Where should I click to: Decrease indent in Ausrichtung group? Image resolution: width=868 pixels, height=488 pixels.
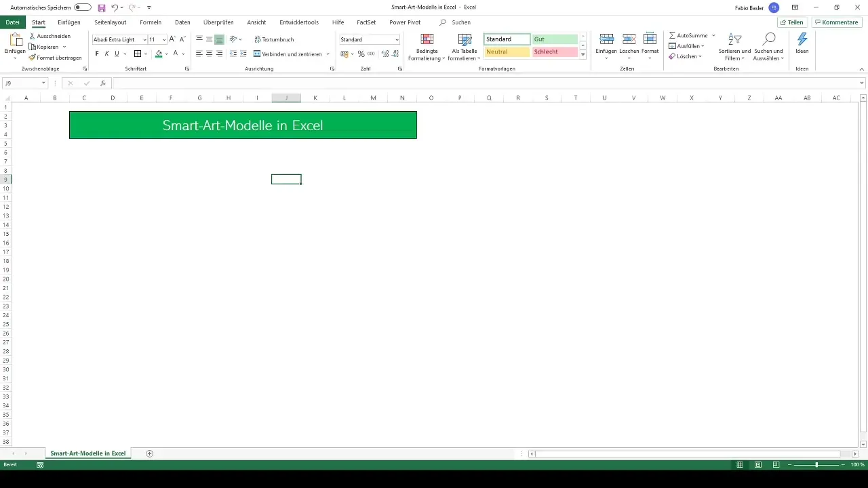pos(233,54)
